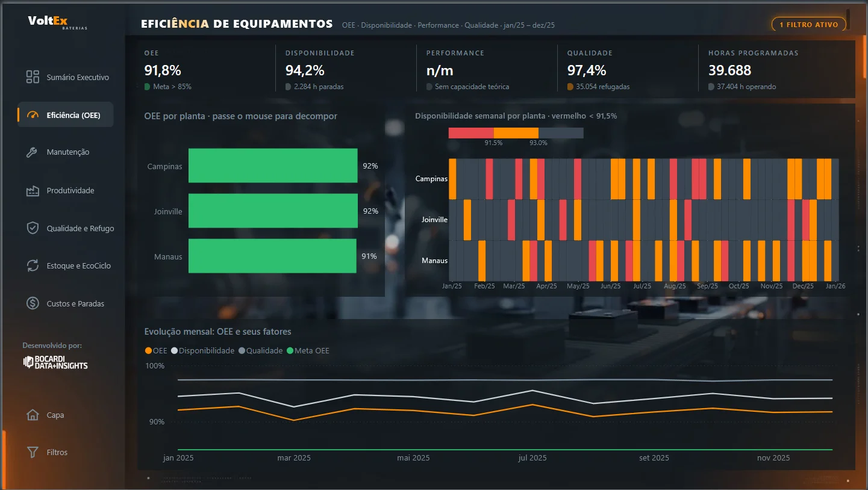This screenshot has width=868, height=490.
Task: Select the gray segment of heatmap legend
Action: click(561, 133)
